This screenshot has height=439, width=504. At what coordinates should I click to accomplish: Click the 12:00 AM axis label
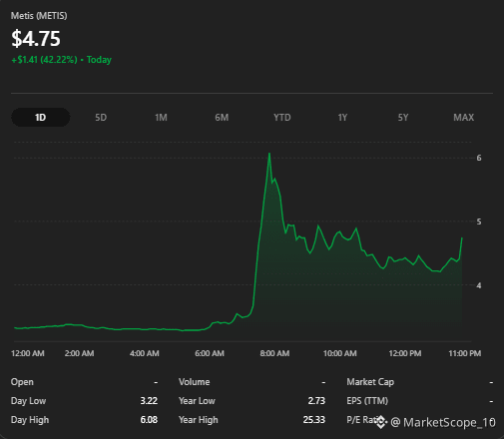coord(28,353)
